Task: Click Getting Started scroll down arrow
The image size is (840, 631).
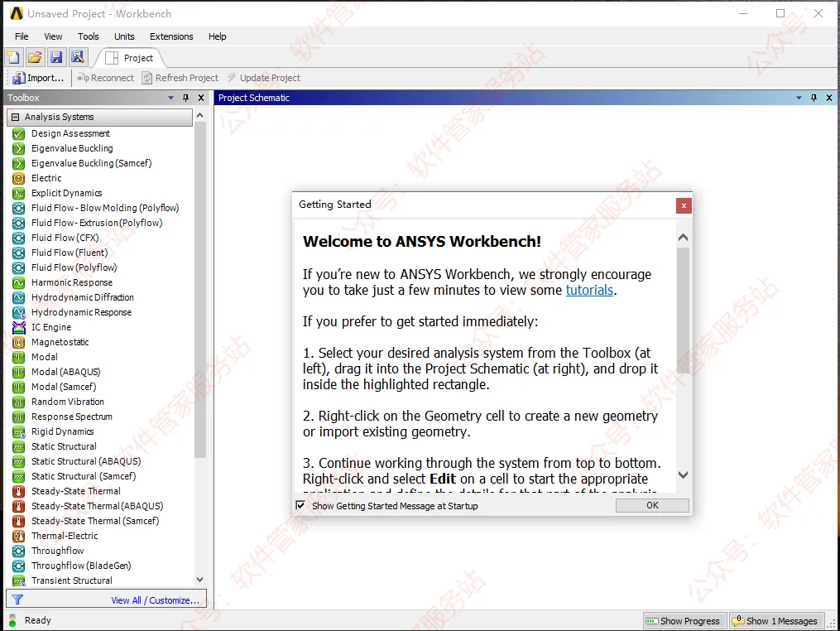Action: click(x=683, y=475)
